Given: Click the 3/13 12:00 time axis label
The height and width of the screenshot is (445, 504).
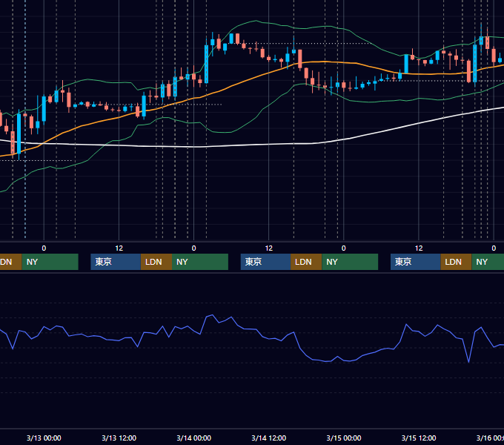Looking at the screenshot, I should [119, 438].
